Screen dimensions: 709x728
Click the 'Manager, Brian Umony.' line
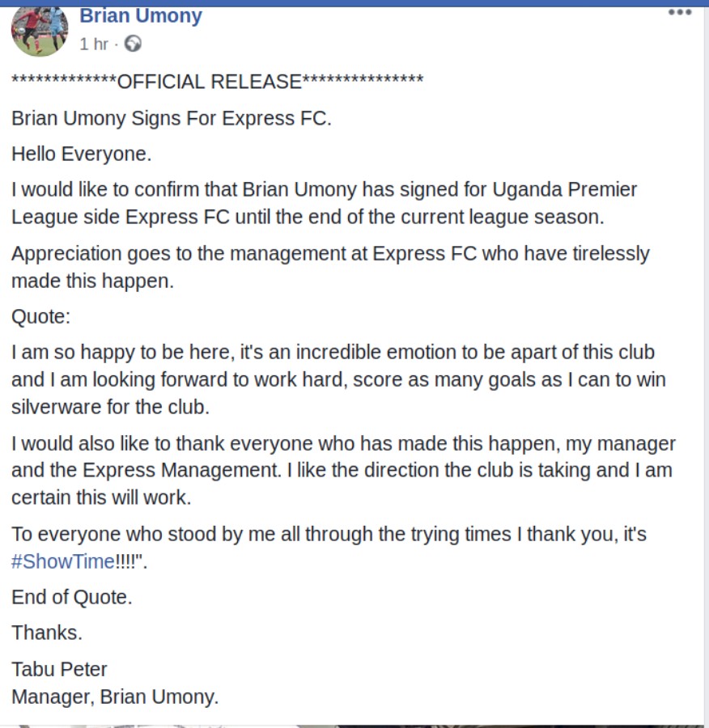(115, 697)
